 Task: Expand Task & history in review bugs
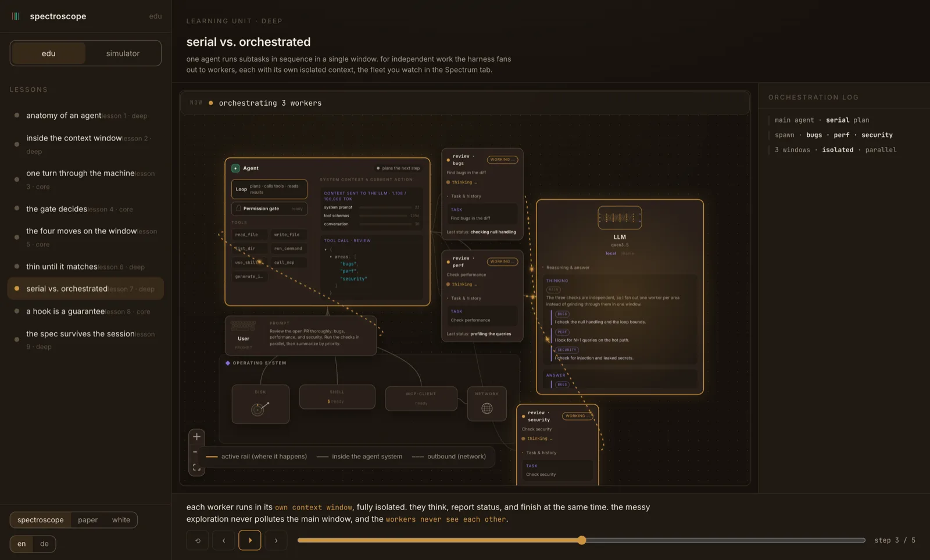pos(467,196)
